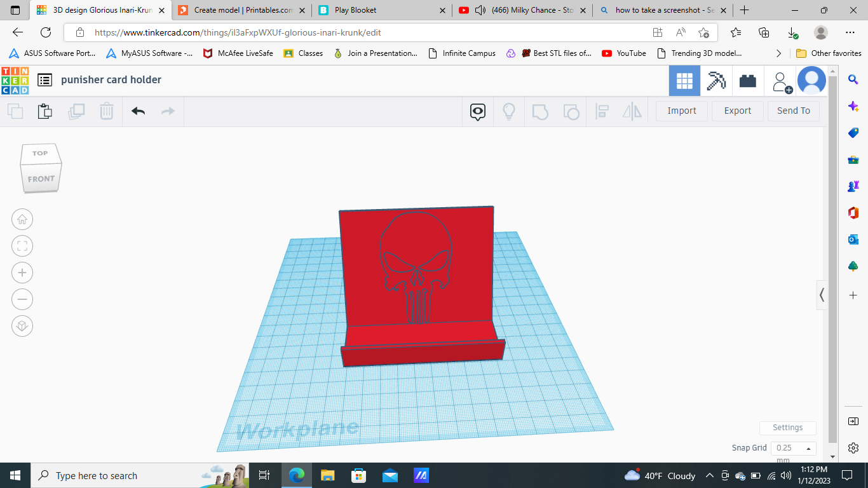Open Microsoft 365 Office icon in sidebar

853,213
